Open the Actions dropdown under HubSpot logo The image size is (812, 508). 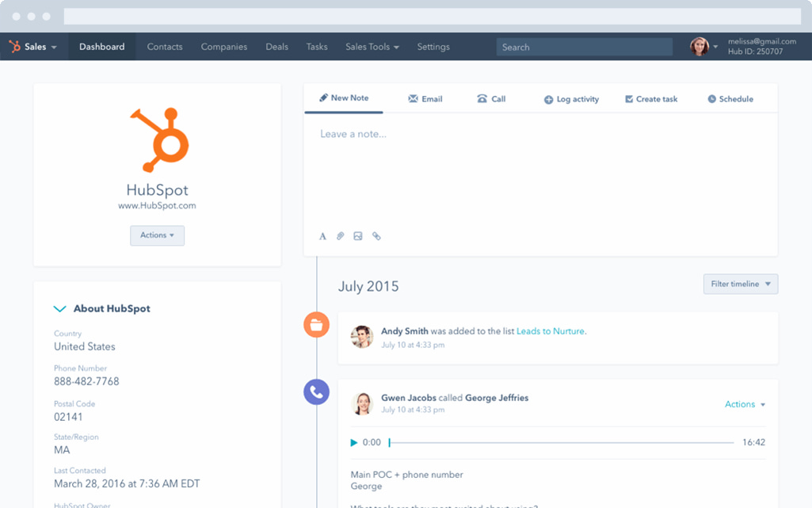157,235
